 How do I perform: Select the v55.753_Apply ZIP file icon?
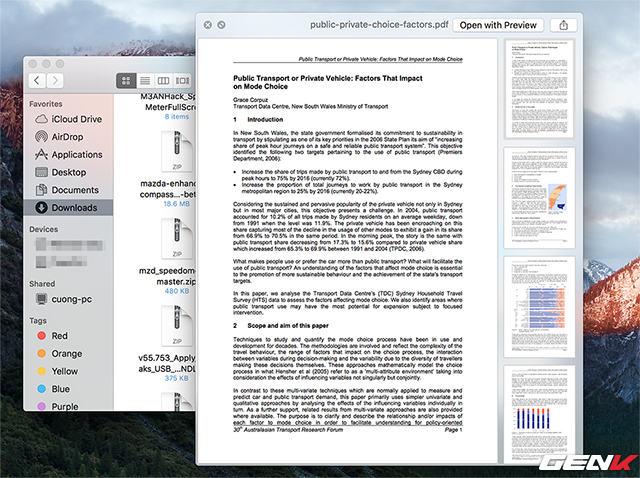tap(177, 325)
